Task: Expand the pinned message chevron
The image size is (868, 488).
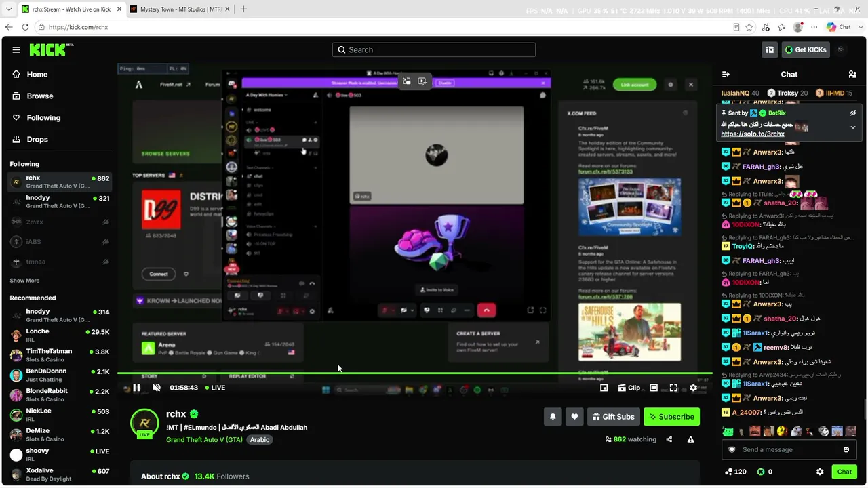Action: click(x=853, y=127)
